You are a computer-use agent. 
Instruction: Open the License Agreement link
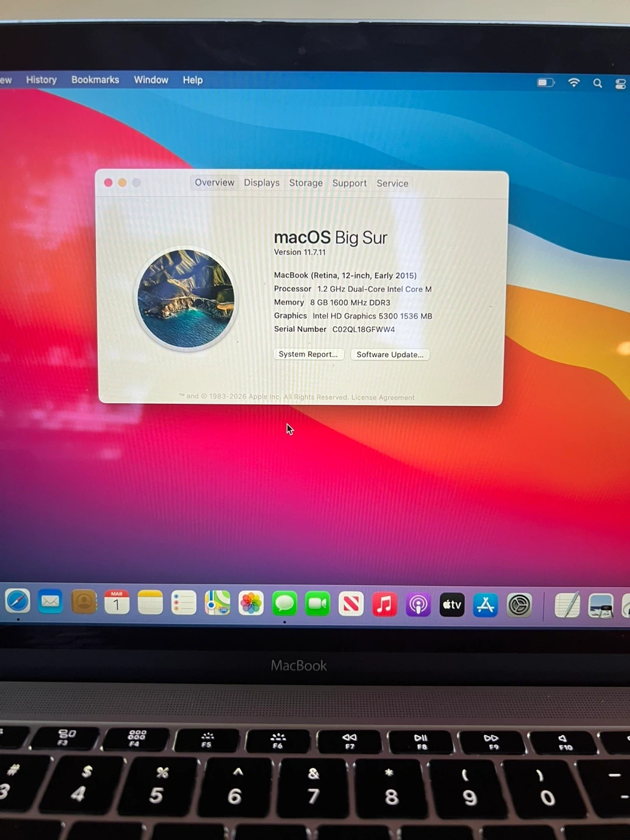(383, 398)
